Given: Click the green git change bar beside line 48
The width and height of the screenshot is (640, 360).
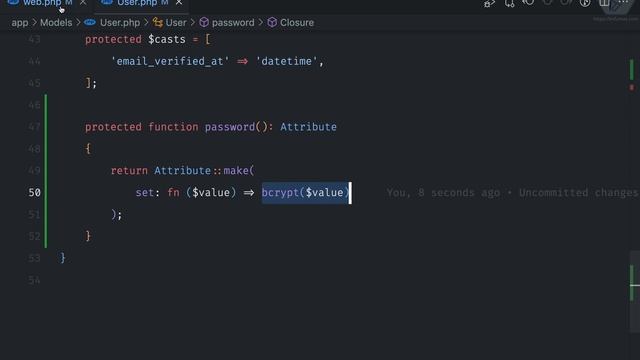Looking at the screenshot, I should 45,149.
